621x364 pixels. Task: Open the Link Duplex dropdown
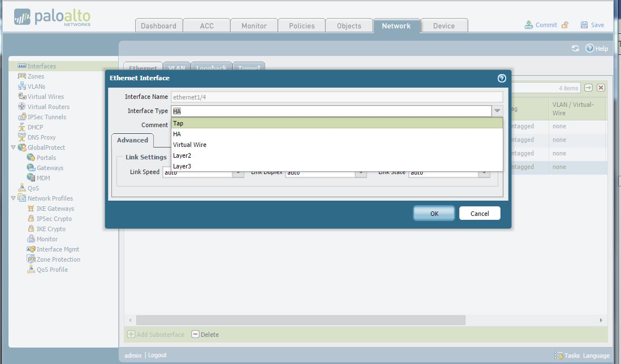point(361,173)
